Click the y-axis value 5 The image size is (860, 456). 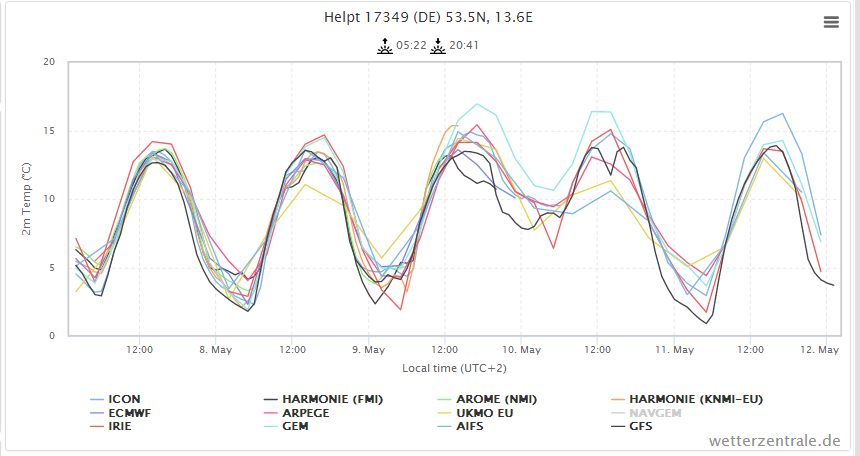tap(52, 268)
